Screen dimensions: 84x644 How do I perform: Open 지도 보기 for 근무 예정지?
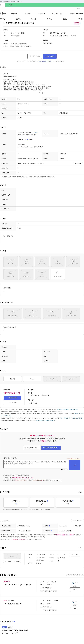[x=78, y=163]
